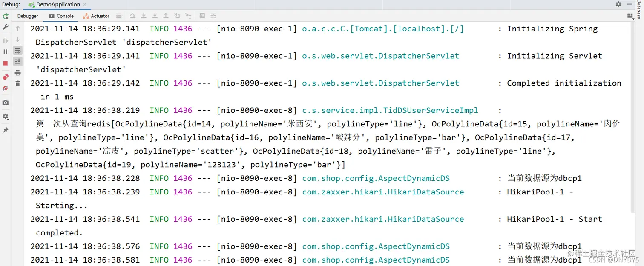Viewport: 644px width, 266px height.
Task: Trace current stream chain
Action: pos(213,16)
